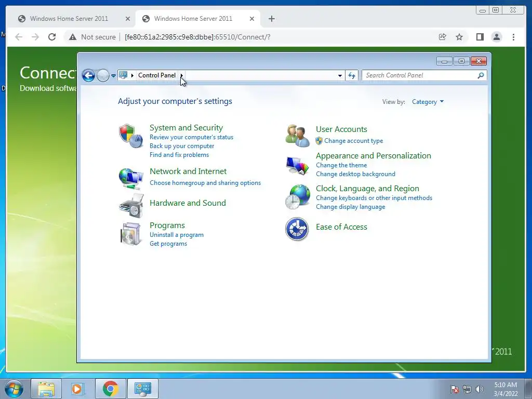532x399 pixels.
Task: Open Change account type link
Action: coord(353,141)
